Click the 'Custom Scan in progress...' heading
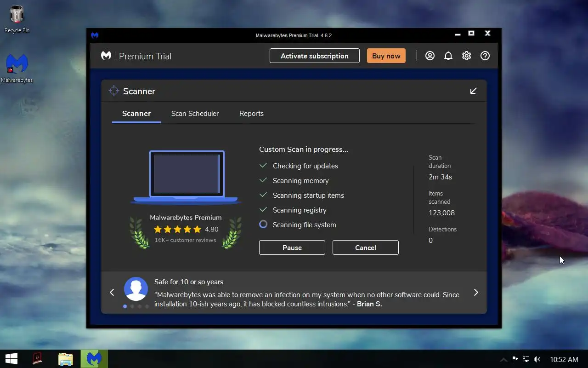This screenshot has width=588, height=368. pyautogui.click(x=304, y=149)
